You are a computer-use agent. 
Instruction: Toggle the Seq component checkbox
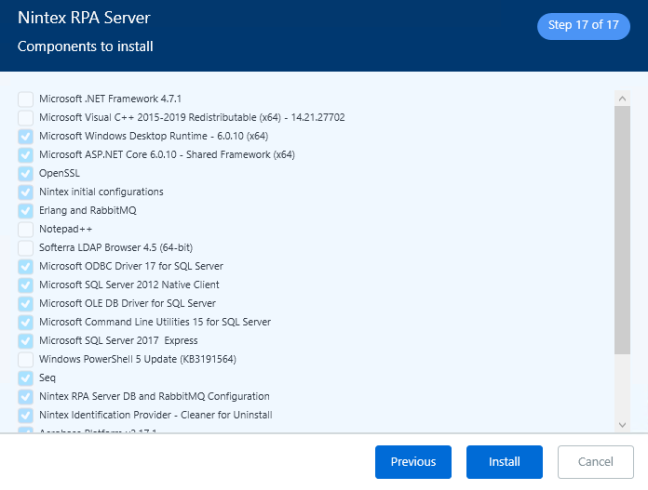click(x=26, y=378)
